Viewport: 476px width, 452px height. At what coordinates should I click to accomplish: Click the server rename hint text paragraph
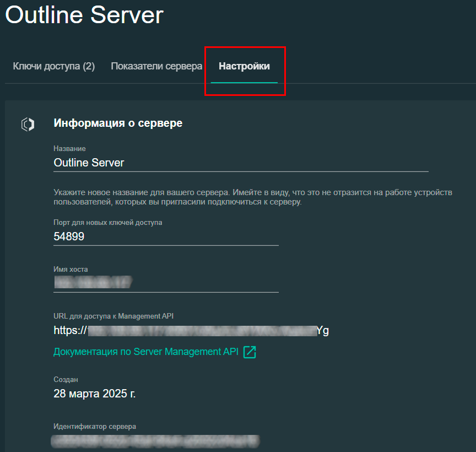click(252, 197)
